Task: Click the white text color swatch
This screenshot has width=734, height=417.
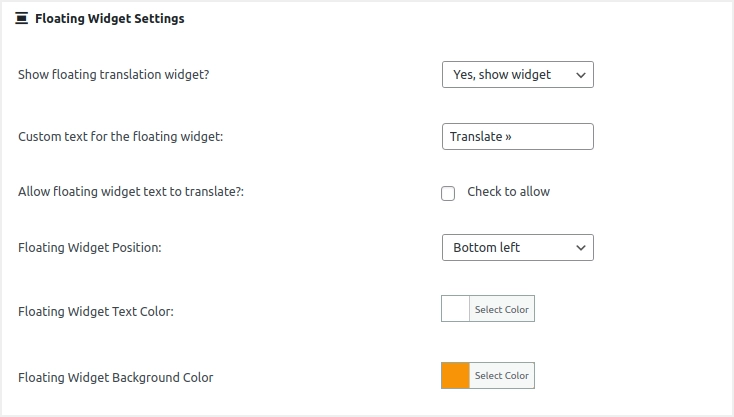Action: [x=456, y=310]
